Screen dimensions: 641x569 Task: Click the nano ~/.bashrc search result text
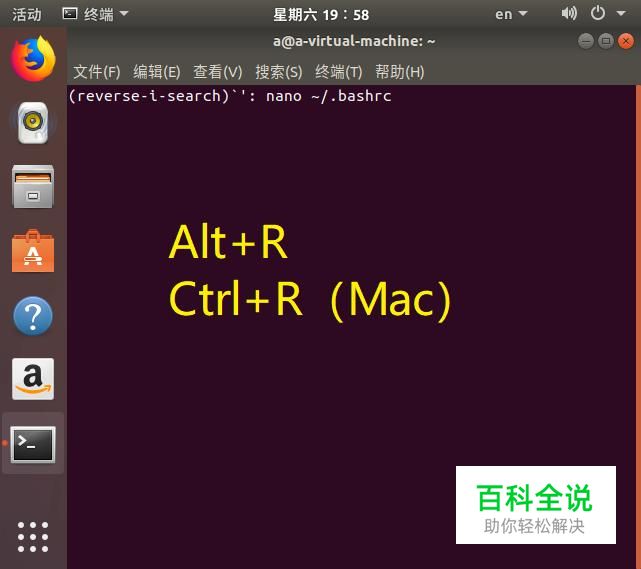pos(329,96)
